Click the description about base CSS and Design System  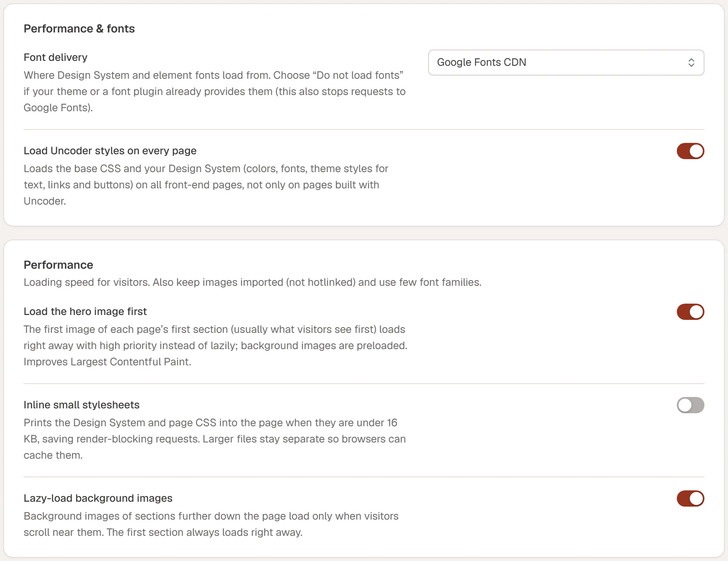[206, 185]
